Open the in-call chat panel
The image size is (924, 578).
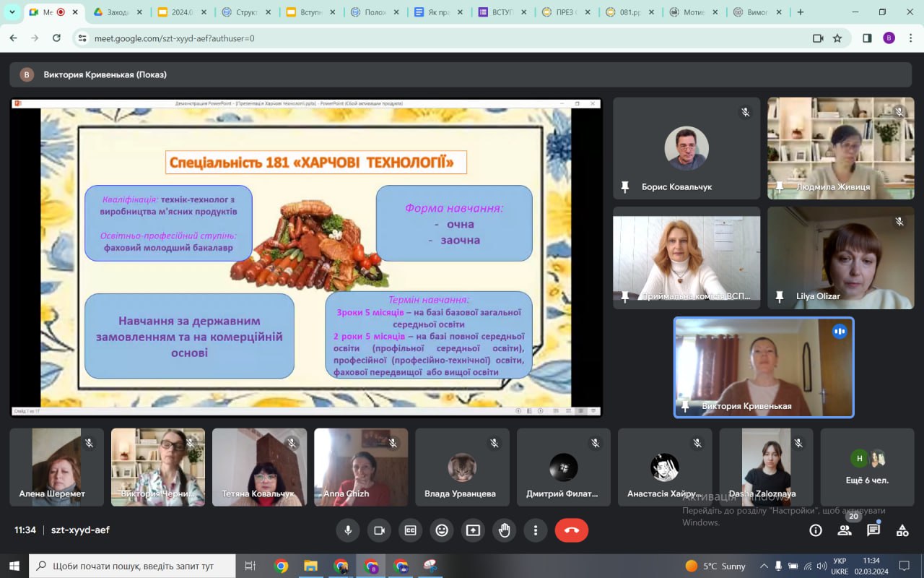(873, 530)
